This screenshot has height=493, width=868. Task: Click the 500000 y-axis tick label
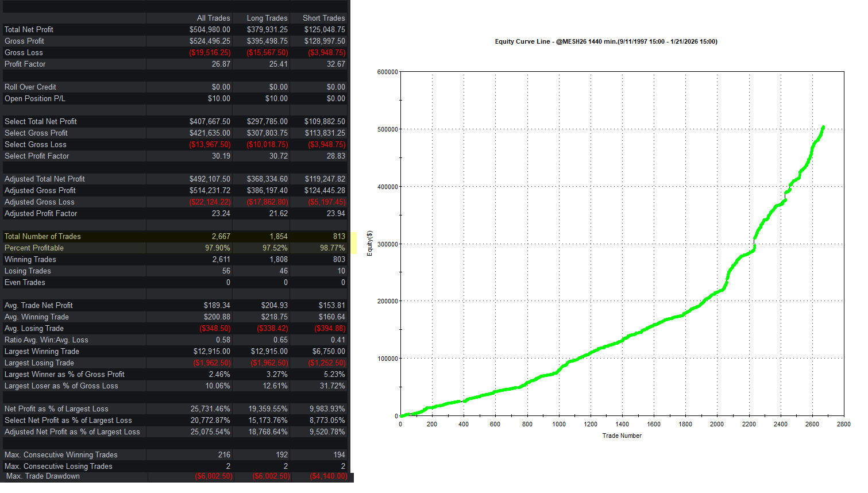click(x=387, y=129)
